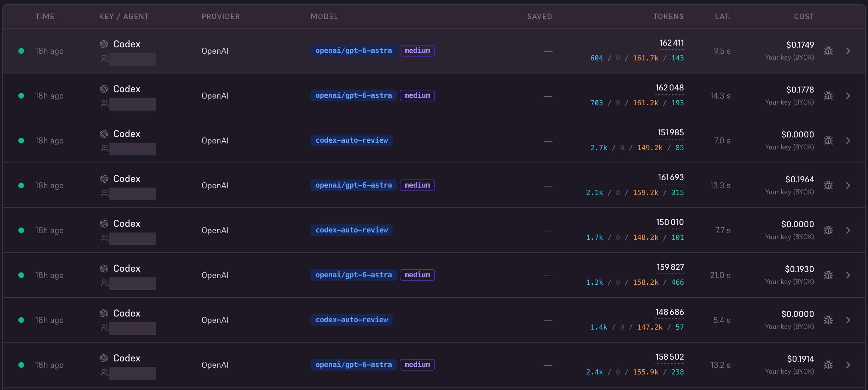Click users icon in 158 502 tokens row
This screenshot has height=390, width=868.
pyautogui.click(x=104, y=373)
